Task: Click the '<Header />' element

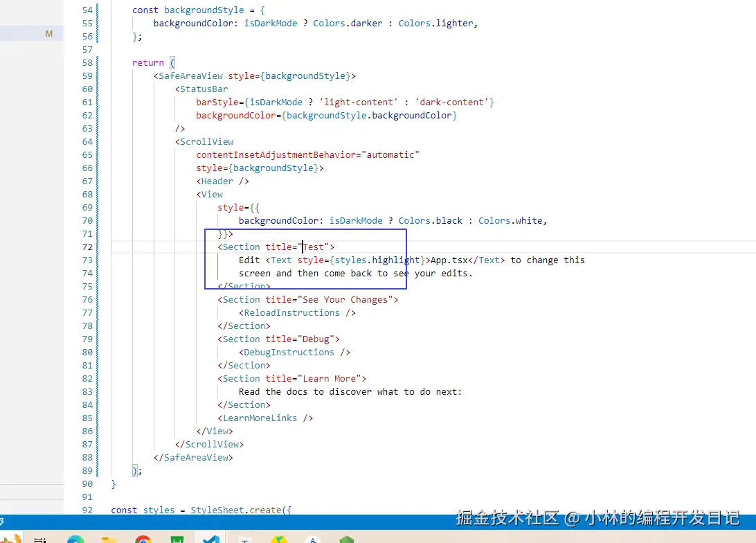Action: [x=222, y=181]
